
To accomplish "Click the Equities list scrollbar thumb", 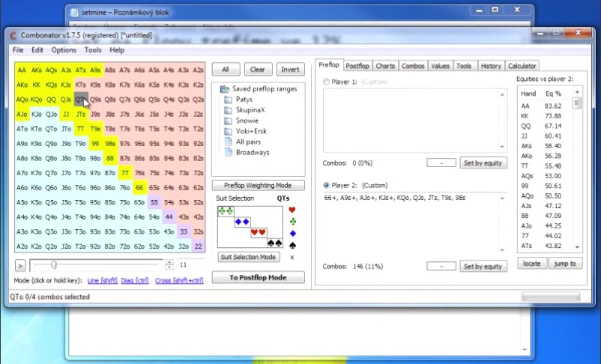I will coord(577,103).
